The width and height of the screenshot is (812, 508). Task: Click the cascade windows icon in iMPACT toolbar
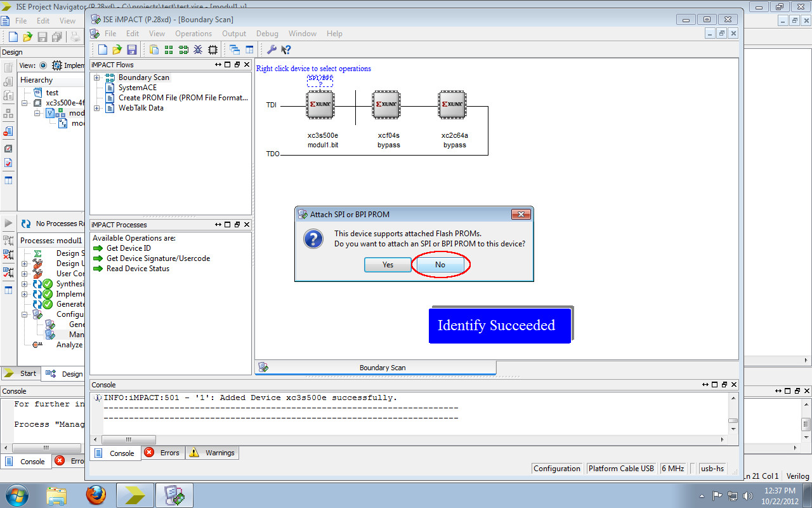pyautogui.click(x=235, y=50)
